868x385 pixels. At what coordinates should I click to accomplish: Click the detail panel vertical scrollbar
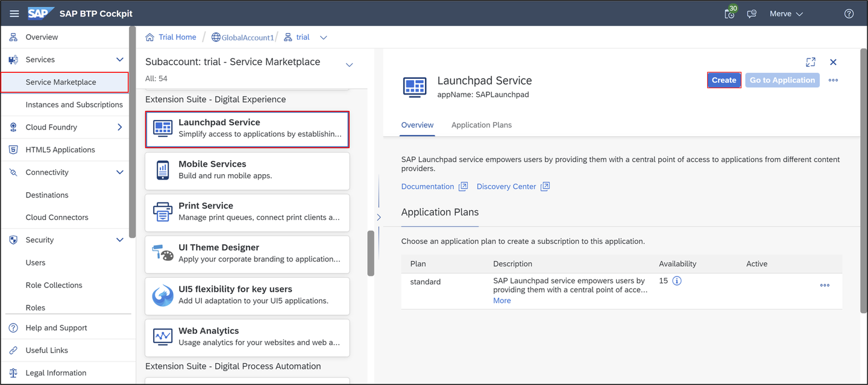point(863,181)
